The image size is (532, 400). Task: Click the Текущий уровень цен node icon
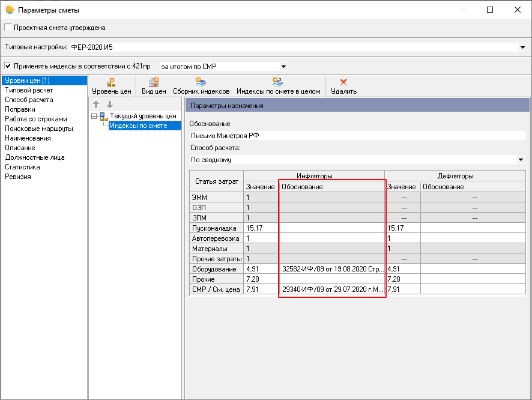(103, 116)
